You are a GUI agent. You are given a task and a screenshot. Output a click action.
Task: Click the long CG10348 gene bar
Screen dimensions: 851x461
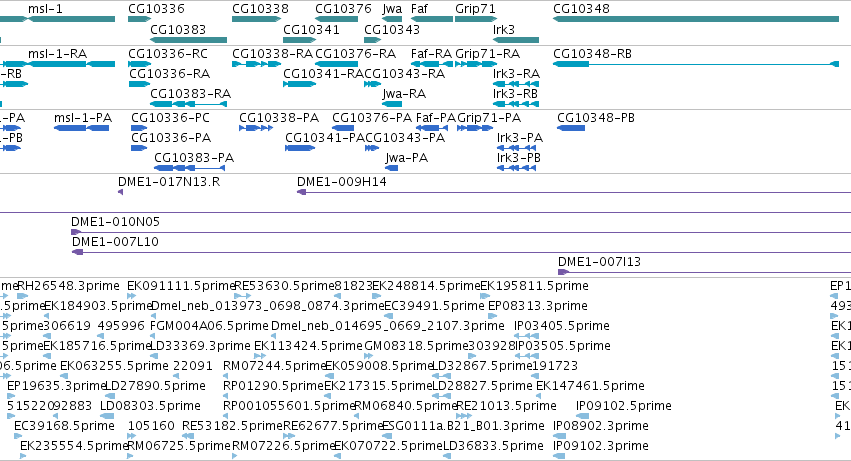click(696, 20)
